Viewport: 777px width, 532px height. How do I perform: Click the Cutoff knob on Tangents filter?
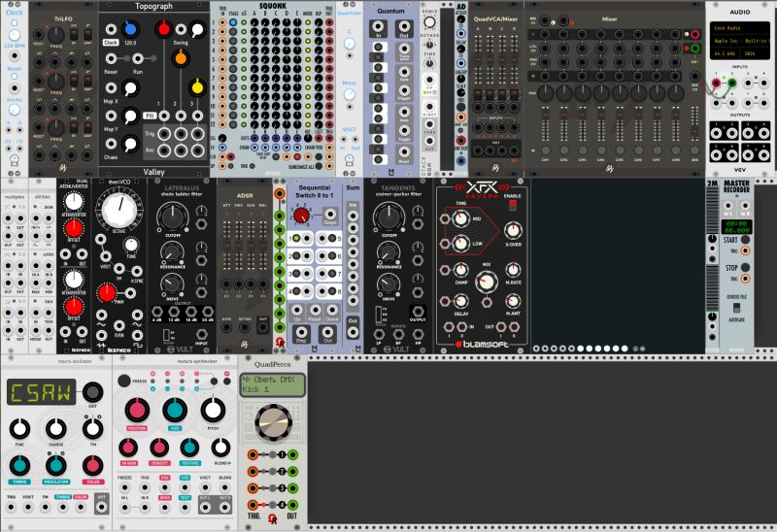pyautogui.click(x=389, y=216)
